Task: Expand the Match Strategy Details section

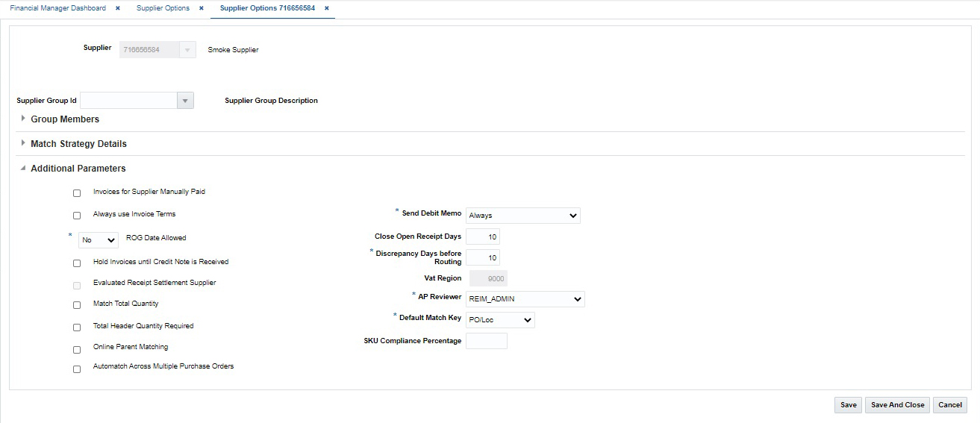Action: pyautogui.click(x=23, y=143)
